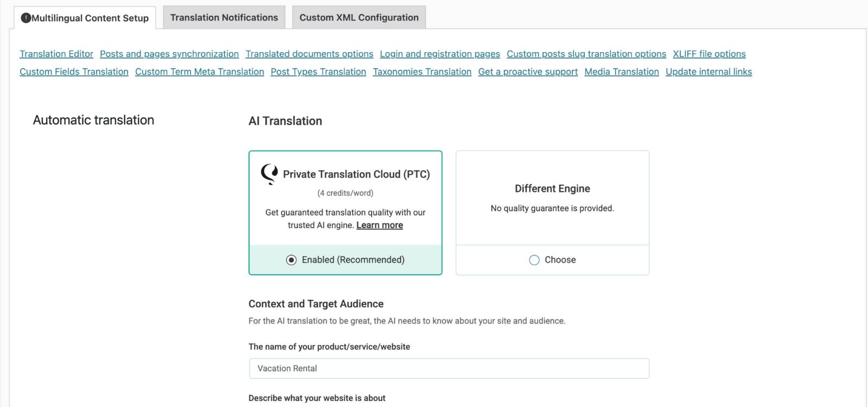Open Custom posts slug translation options
The width and height of the screenshot is (868, 407).
tap(586, 54)
